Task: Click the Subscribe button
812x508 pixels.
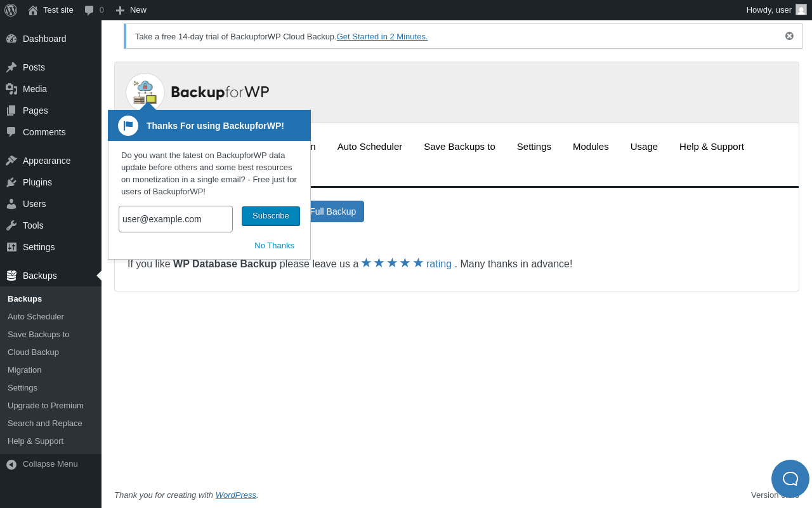Action: click(x=271, y=216)
